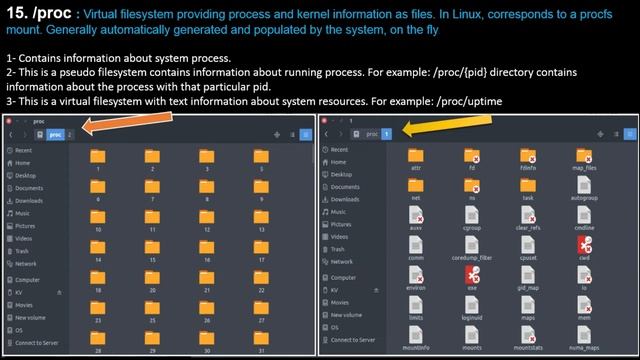Screen dimensions: 640x360
Task: Open folder 22 in the left proc window
Action: click(261, 278)
